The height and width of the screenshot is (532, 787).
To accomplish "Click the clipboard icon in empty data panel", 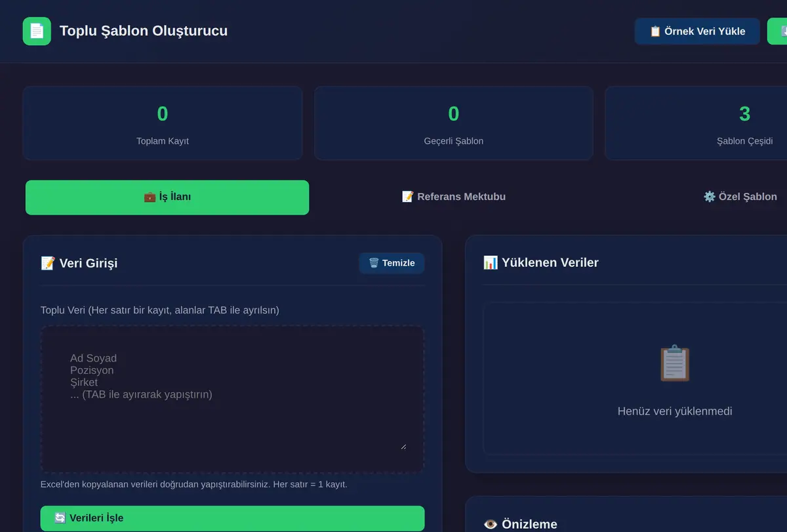I will point(675,363).
